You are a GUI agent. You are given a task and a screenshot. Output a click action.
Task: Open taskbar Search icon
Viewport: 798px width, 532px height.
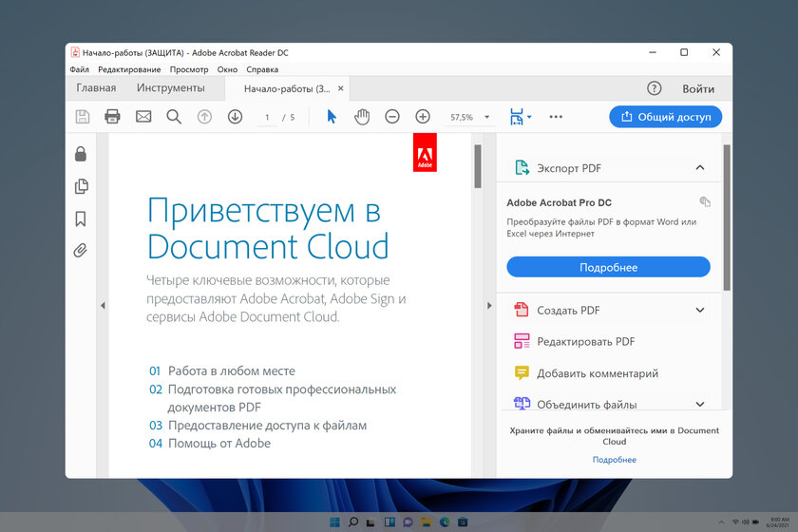point(352,522)
